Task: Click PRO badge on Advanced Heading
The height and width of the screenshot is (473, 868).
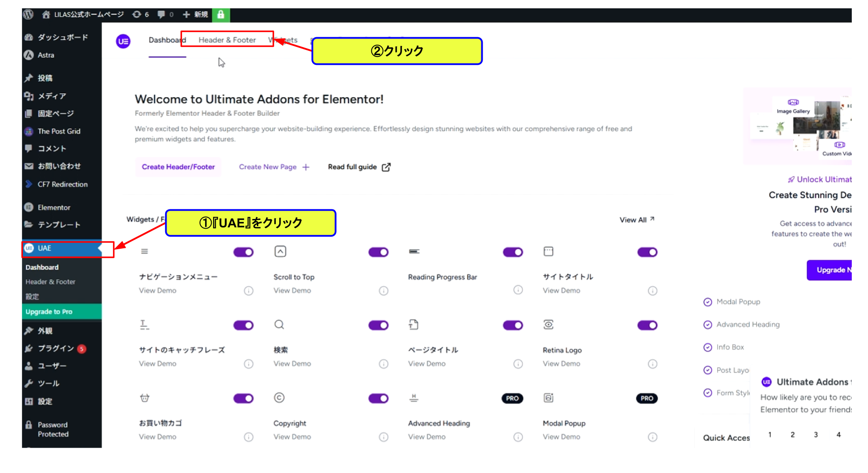Action: (512, 399)
